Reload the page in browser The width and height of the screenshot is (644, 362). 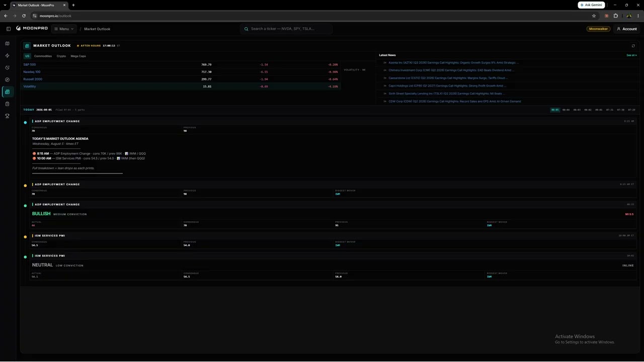(x=24, y=16)
